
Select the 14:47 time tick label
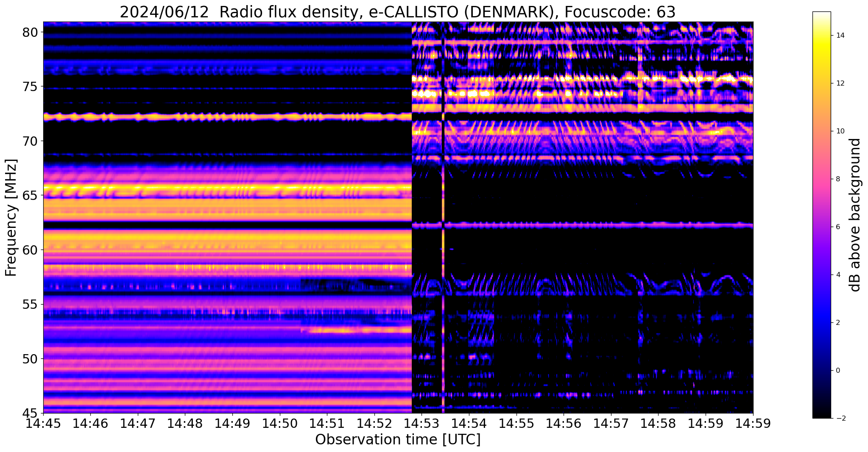[138, 424]
